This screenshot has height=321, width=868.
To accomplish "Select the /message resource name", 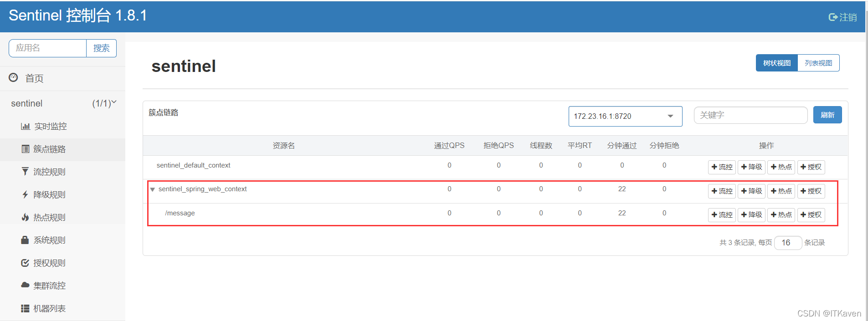I will point(180,213).
